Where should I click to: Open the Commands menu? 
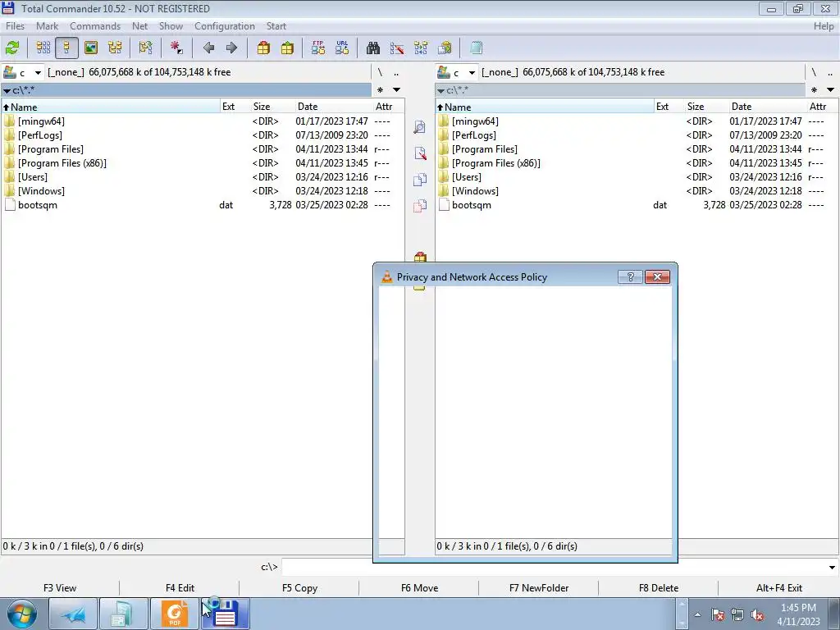[x=95, y=25]
